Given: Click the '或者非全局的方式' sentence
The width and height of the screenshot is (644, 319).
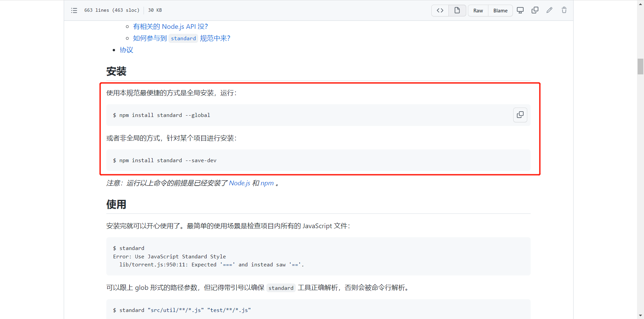Looking at the screenshot, I should click(x=171, y=138).
